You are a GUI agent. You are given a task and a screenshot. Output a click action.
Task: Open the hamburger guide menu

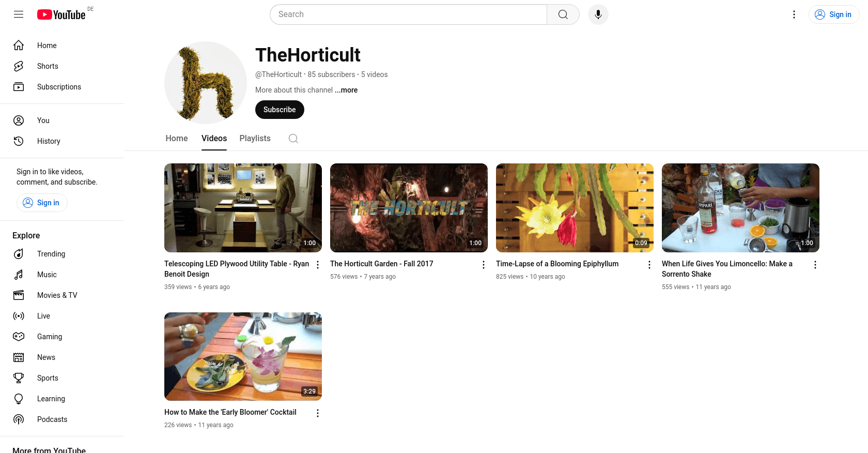19,14
